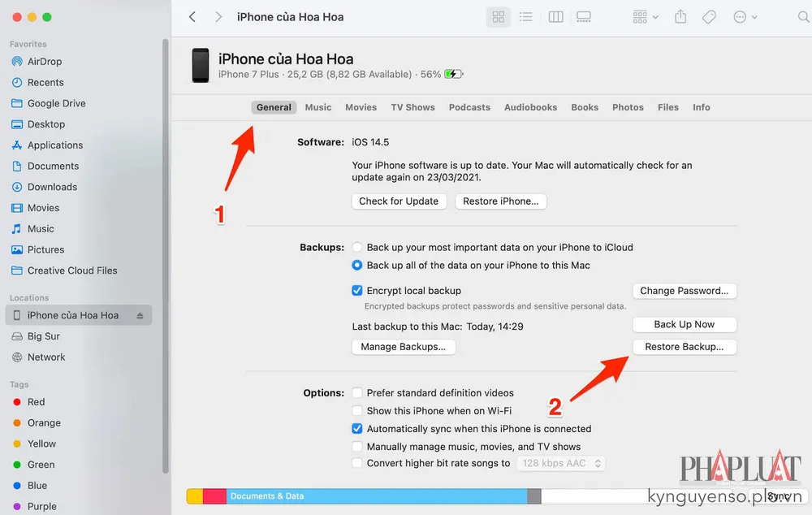
Task: Open Documents in the sidebar
Action: tap(52, 166)
